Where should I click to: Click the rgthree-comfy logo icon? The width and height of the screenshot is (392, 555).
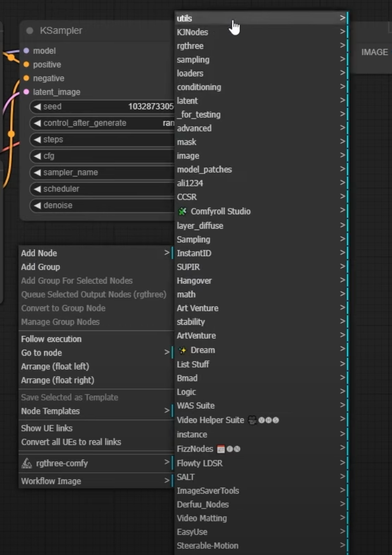coord(27,463)
